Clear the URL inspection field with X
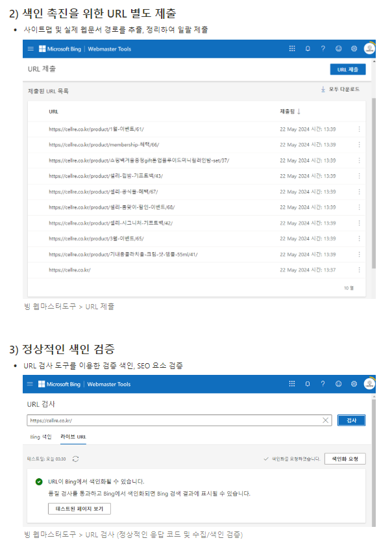Image resolution: width=392 pixels, height=549 pixels. pyautogui.click(x=325, y=420)
